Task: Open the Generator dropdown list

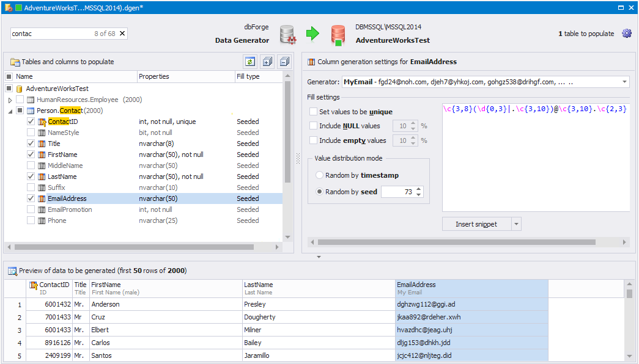Action: click(x=624, y=82)
